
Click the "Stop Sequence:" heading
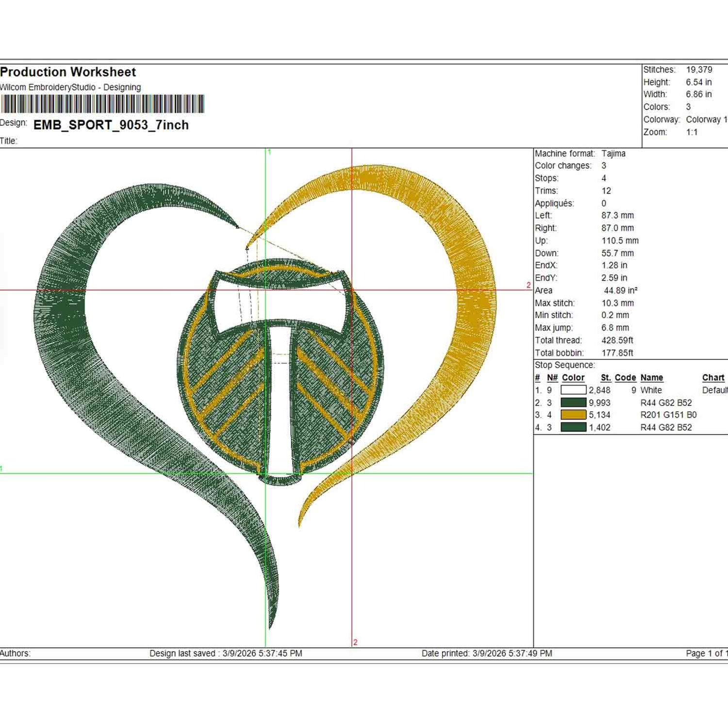point(565,365)
